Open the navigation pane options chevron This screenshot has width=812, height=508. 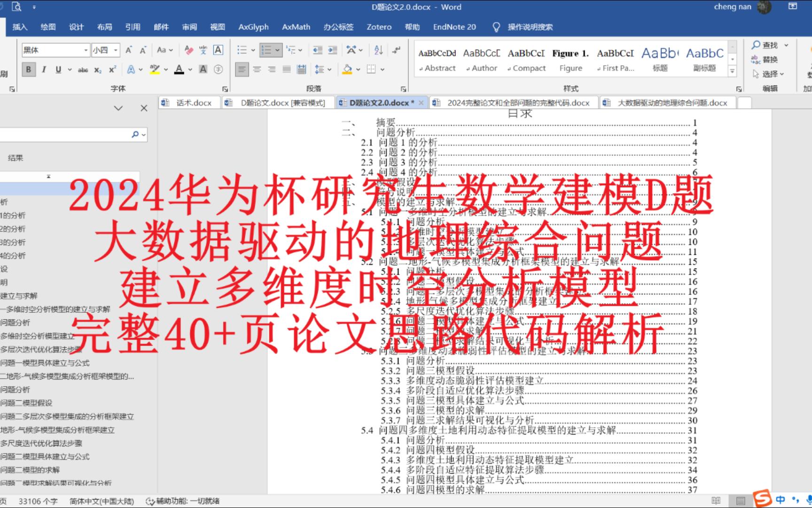(x=118, y=108)
